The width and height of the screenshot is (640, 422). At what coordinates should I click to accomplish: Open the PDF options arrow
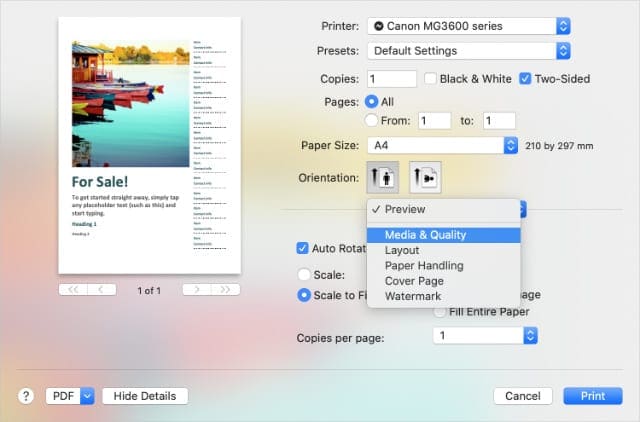tap(86, 396)
